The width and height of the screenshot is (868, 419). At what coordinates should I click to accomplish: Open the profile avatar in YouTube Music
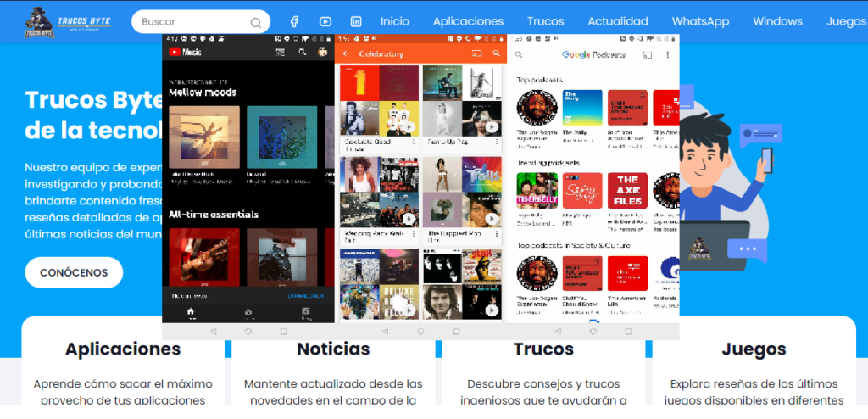[x=322, y=52]
